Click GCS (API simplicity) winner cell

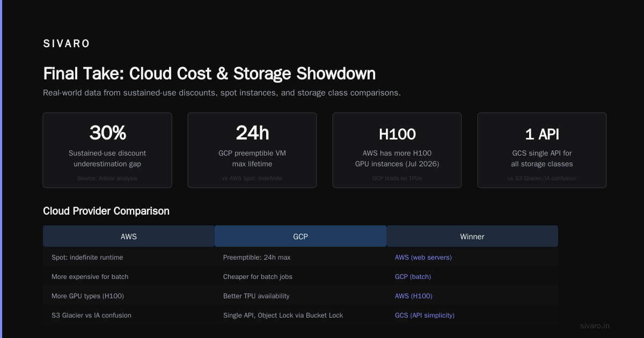pos(425,315)
